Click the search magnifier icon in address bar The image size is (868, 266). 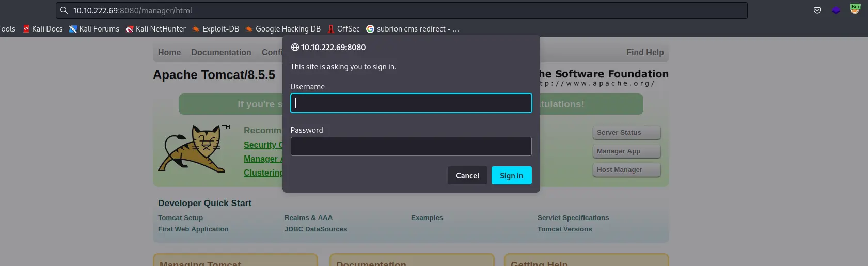pyautogui.click(x=64, y=10)
